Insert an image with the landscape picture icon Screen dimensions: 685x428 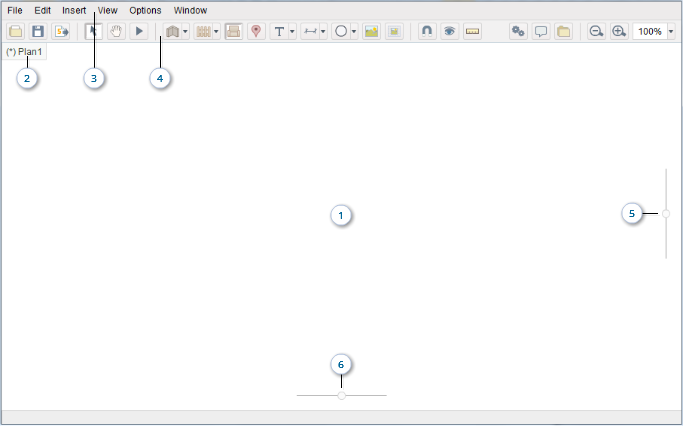click(371, 31)
